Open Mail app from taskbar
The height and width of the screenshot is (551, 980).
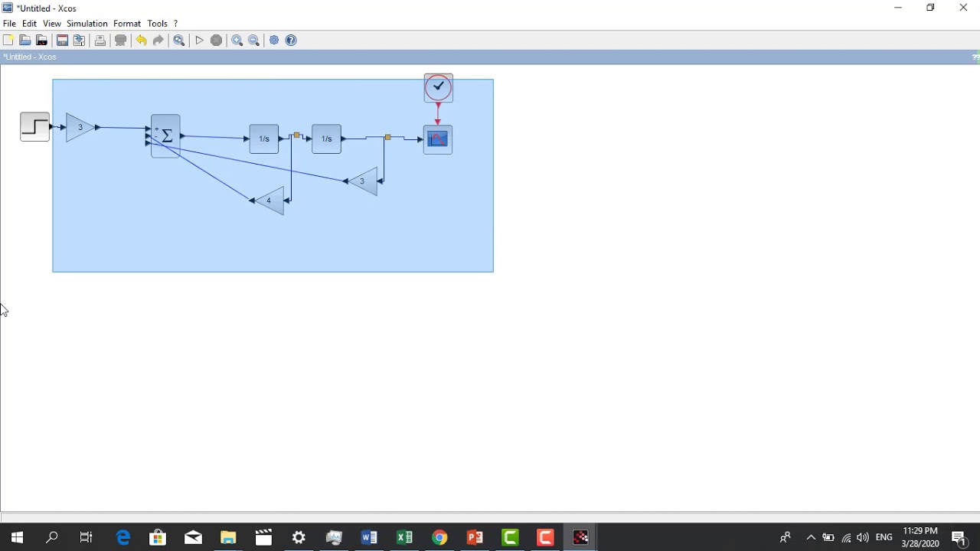coord(193,538)
